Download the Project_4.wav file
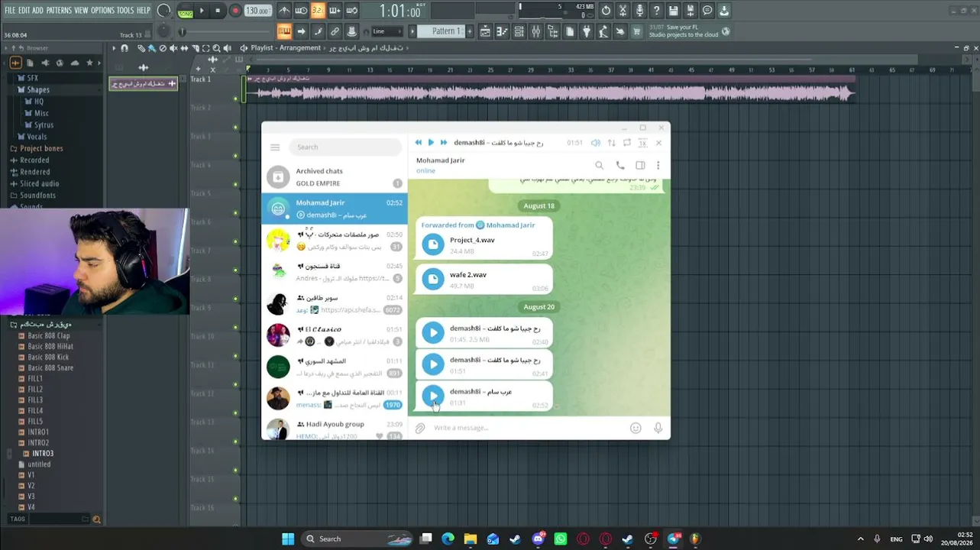 [x=433, y=244]
